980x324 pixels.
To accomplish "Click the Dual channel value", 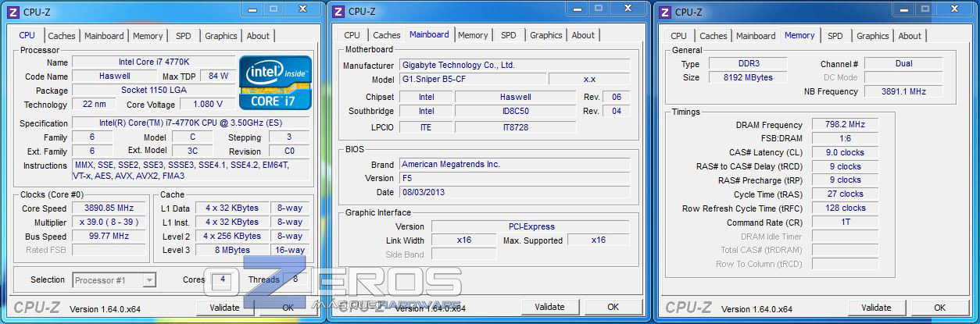I will click(x=903, y=64).
